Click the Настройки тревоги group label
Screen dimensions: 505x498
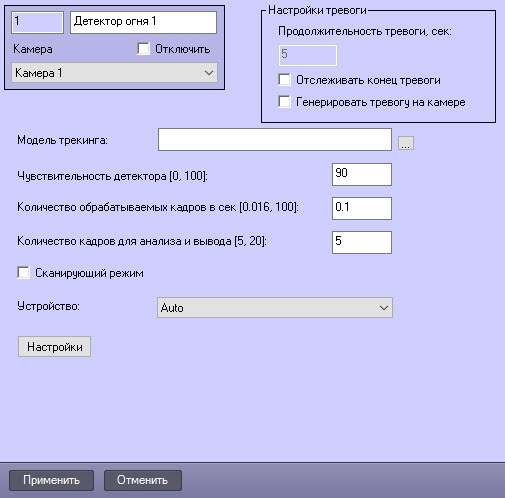point(317,10)
